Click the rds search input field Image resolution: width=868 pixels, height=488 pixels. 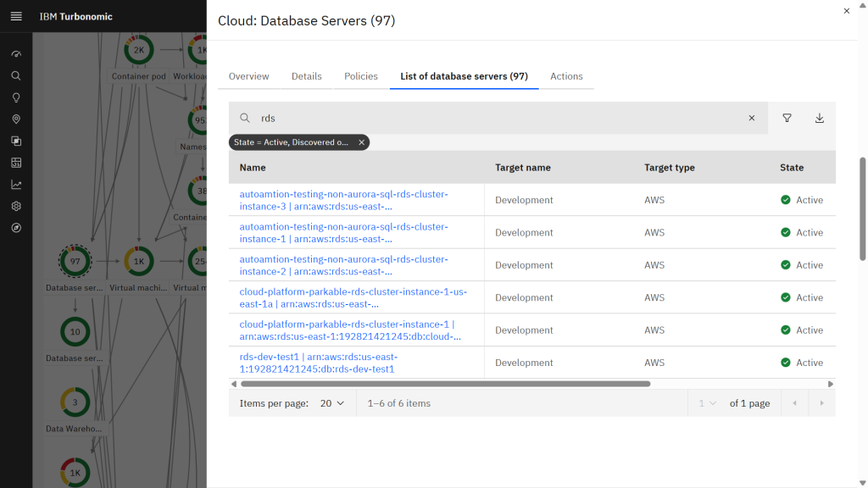point(498,118)
